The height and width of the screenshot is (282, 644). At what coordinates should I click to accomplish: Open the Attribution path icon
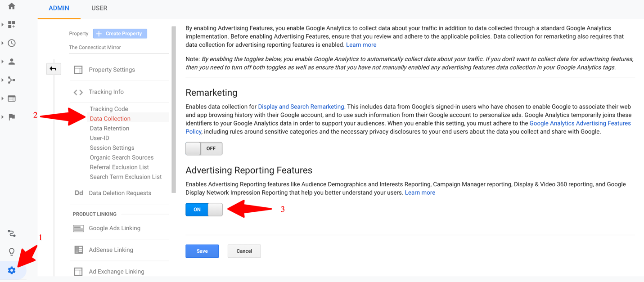coord(12,233)
